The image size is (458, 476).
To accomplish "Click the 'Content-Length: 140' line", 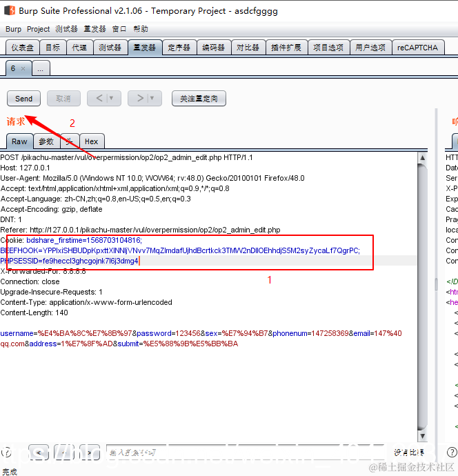I will click(34, 313).
